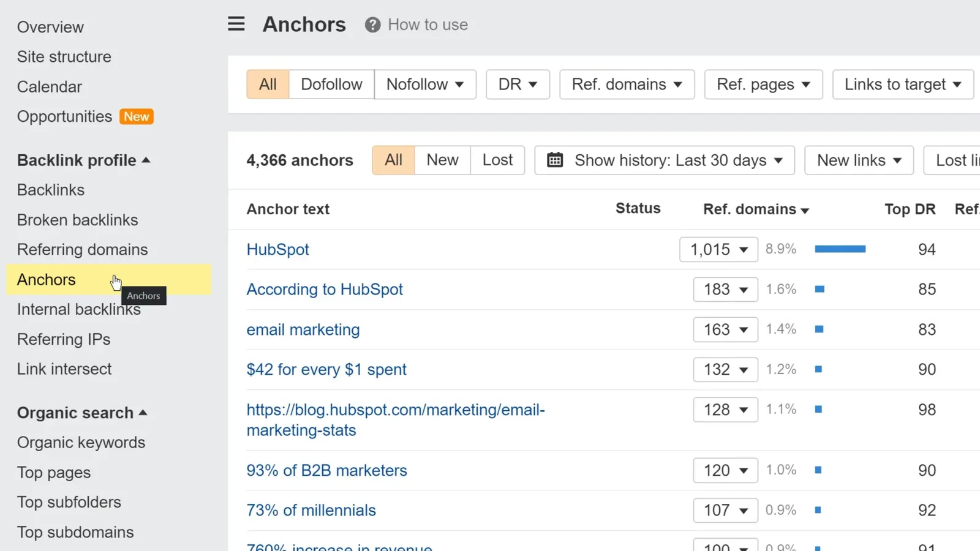
Task: Click the hamburger menu icon
Action: [x=236, y=24]
